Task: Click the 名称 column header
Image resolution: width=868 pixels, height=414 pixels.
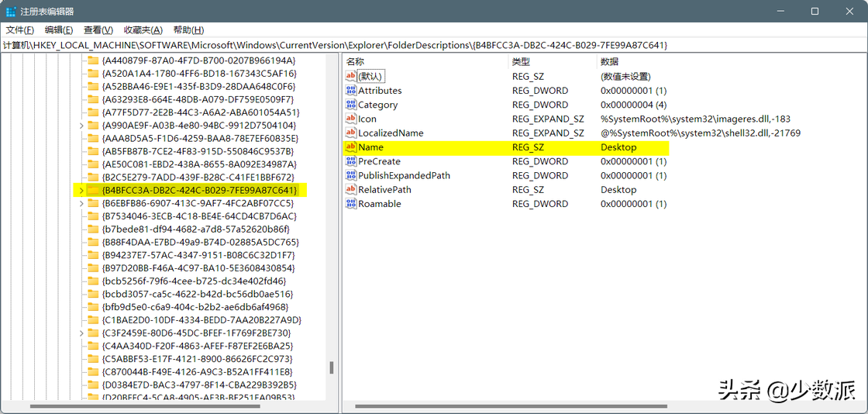Action: click(x=355, y=61)
